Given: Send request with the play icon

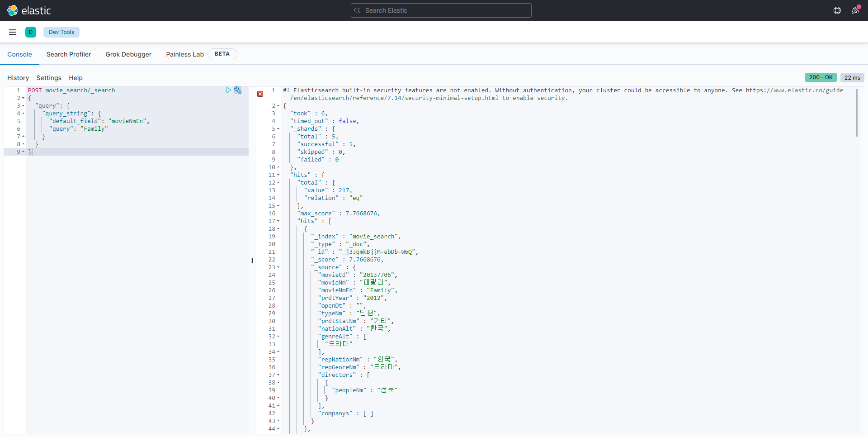Looking at the screenshot, I should tap(229, 90).
